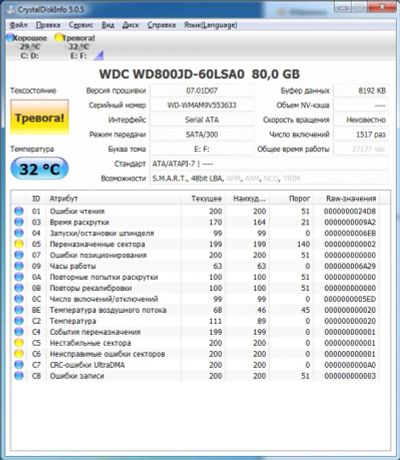Click blue icon of Число включений/отключений row
Screen dimensions: 400x460
click(19, 299)
